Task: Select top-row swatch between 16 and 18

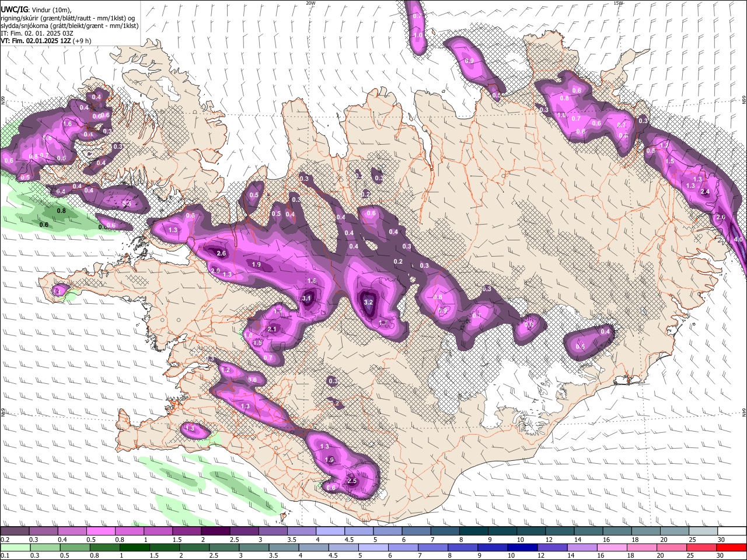Action: click(x=617, y=531)
